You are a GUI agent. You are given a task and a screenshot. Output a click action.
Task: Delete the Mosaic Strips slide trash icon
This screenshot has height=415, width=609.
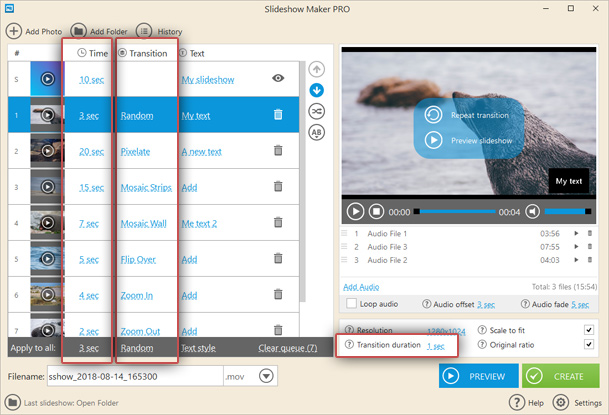(x=278, y=186)
